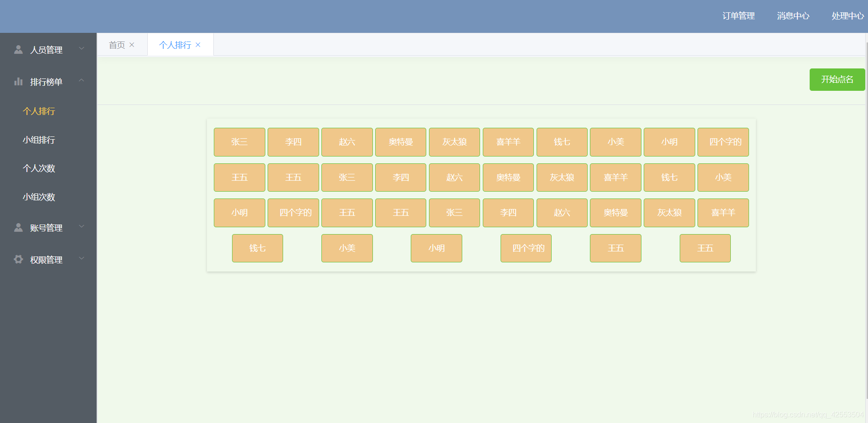This screenshot has height=423, width=868.
Task: Close the 首页 tab with its X
Action: [132, 45]
